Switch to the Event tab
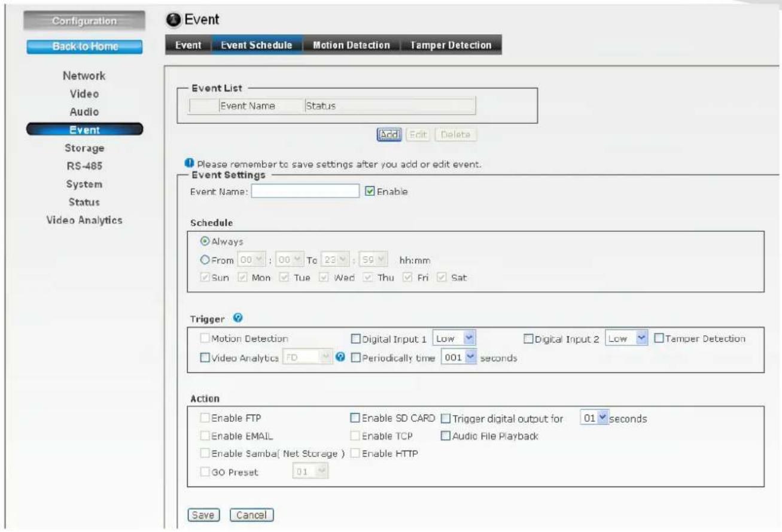Viewport: 782px width, 532px height. pos(188,45)
